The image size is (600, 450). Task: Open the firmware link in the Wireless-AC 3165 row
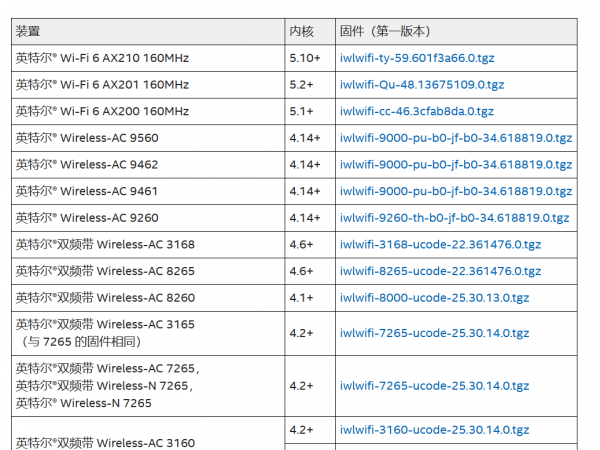click(434, 333)
